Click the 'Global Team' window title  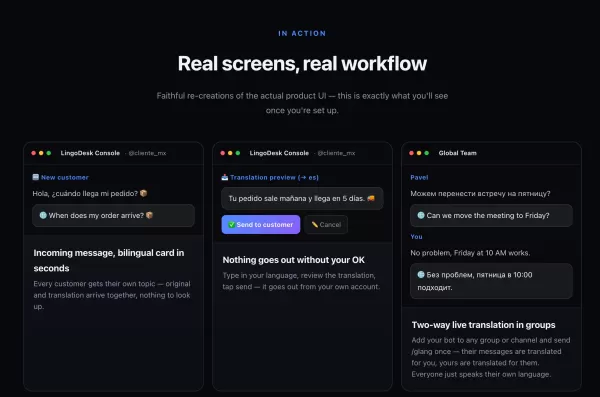pos(458,153)
